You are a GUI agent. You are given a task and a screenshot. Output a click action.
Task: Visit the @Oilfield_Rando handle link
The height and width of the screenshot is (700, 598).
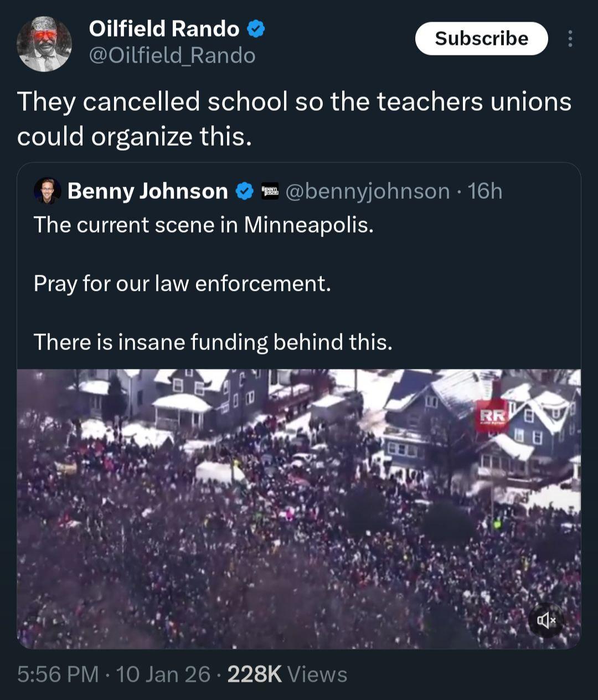point(172,55)
